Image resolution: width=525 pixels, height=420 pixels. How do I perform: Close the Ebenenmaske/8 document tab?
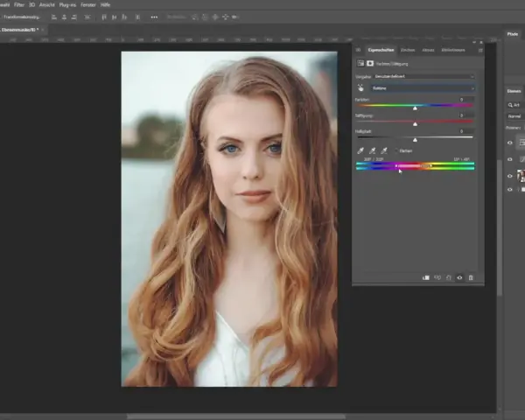click(x=43, y=30)
